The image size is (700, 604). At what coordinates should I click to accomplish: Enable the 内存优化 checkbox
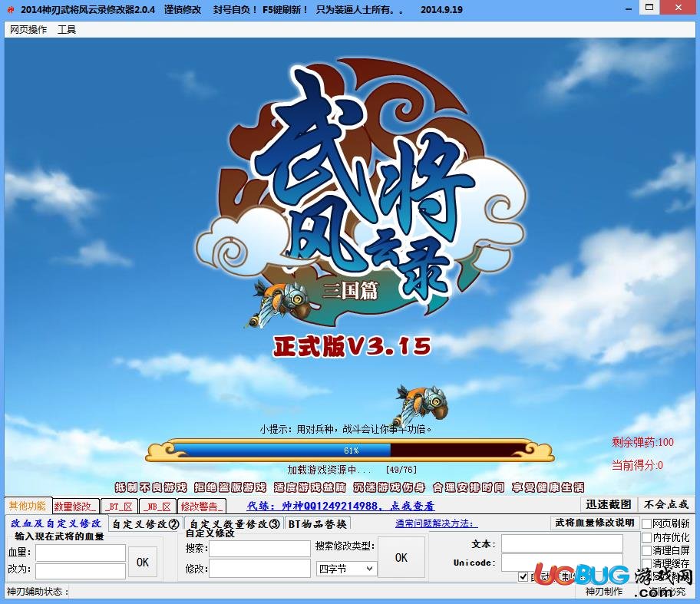(x=646, y=537)
